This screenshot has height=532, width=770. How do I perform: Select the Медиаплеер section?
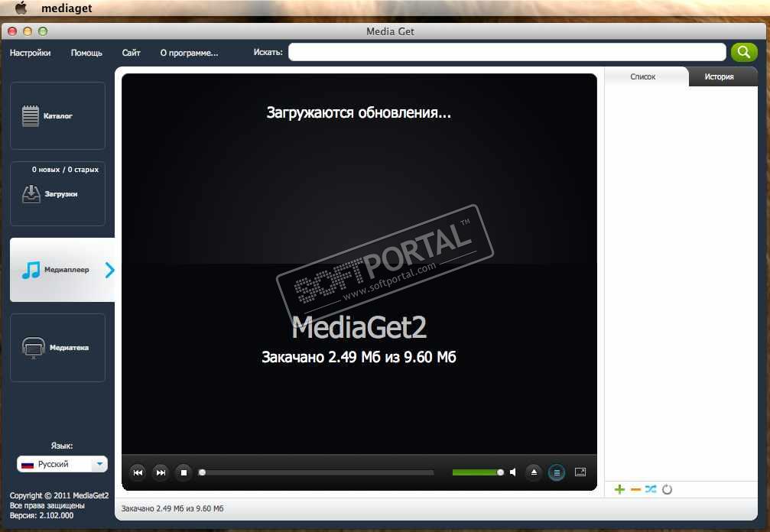coord(63,269)
